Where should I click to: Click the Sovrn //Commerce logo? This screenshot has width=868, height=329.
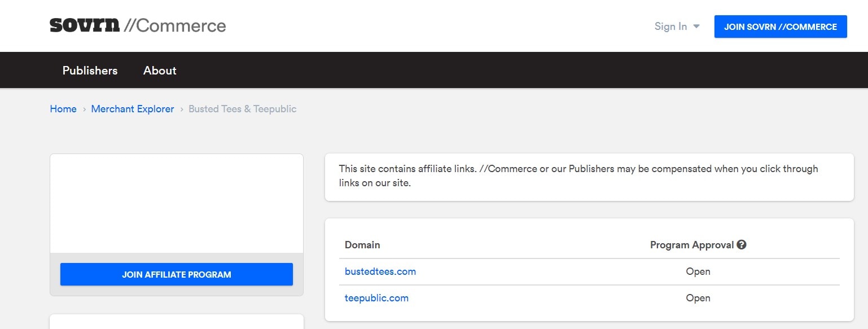pos(138,25)
